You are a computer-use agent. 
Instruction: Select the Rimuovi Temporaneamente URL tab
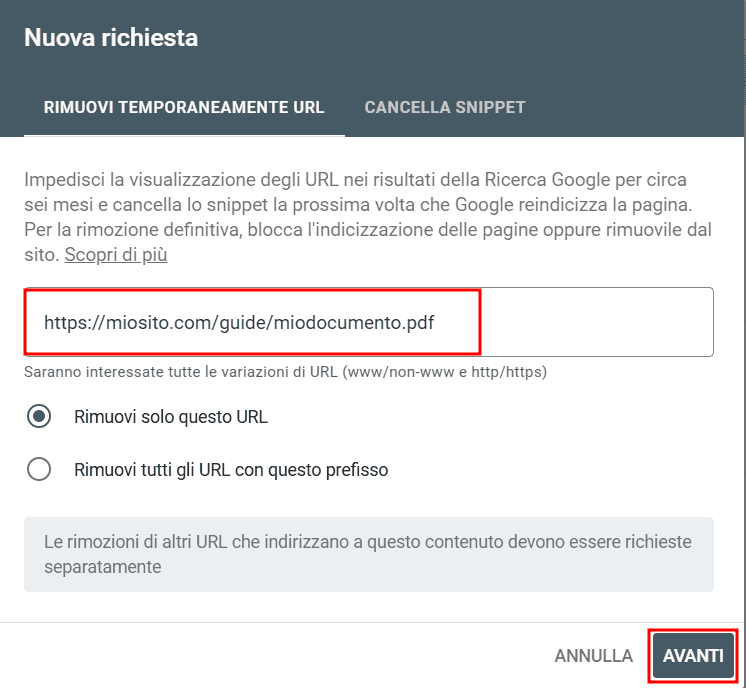[x=184, y=107]
